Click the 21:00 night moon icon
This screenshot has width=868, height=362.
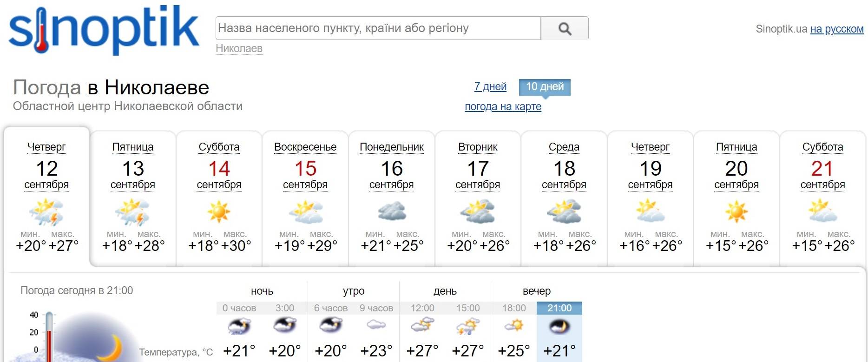tap(559, 326)
